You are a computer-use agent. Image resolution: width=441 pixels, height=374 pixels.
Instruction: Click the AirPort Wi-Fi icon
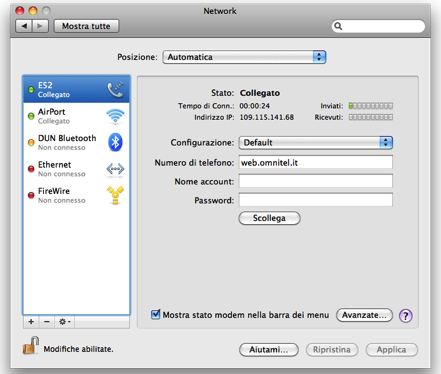point(115,116)
